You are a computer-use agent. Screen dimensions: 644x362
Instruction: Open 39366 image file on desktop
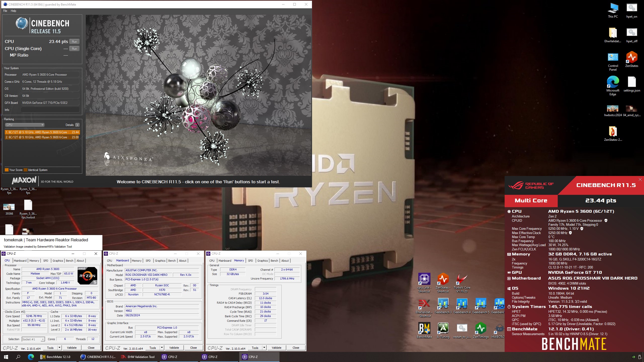[9, 209]
